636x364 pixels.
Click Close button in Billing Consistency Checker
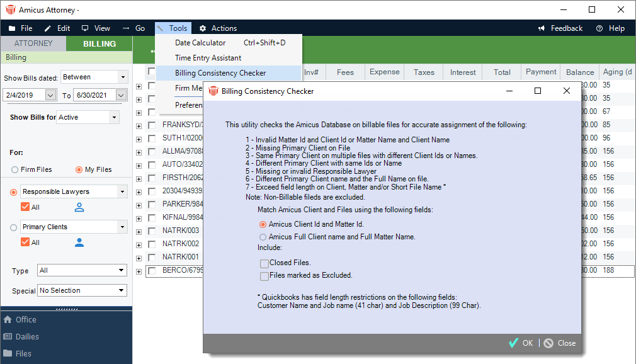point(560,343)
